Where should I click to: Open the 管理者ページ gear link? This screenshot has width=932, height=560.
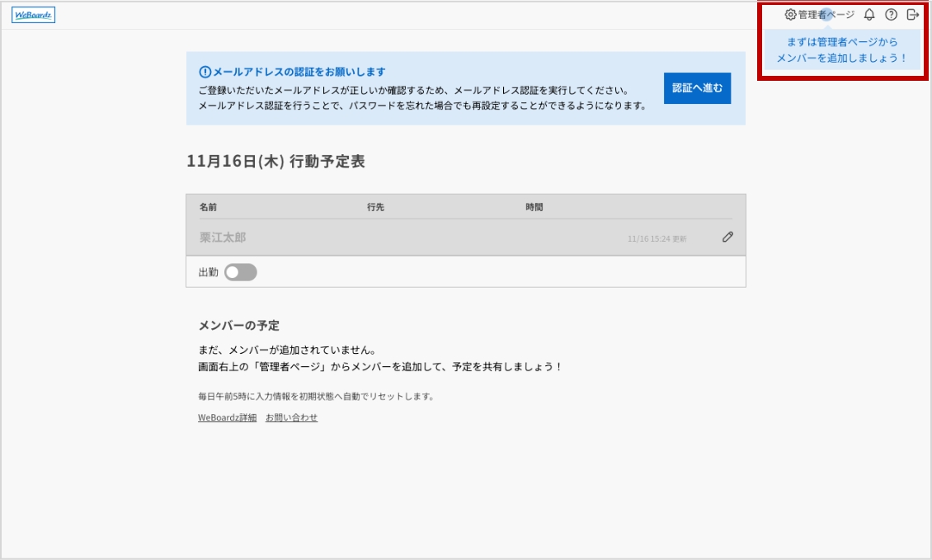pos(820,15)
